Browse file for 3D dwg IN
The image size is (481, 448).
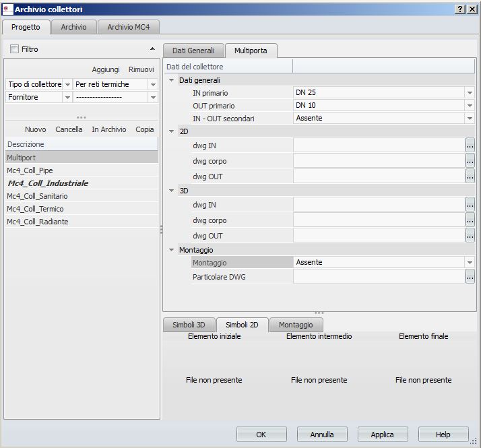[x=470, y=205]
